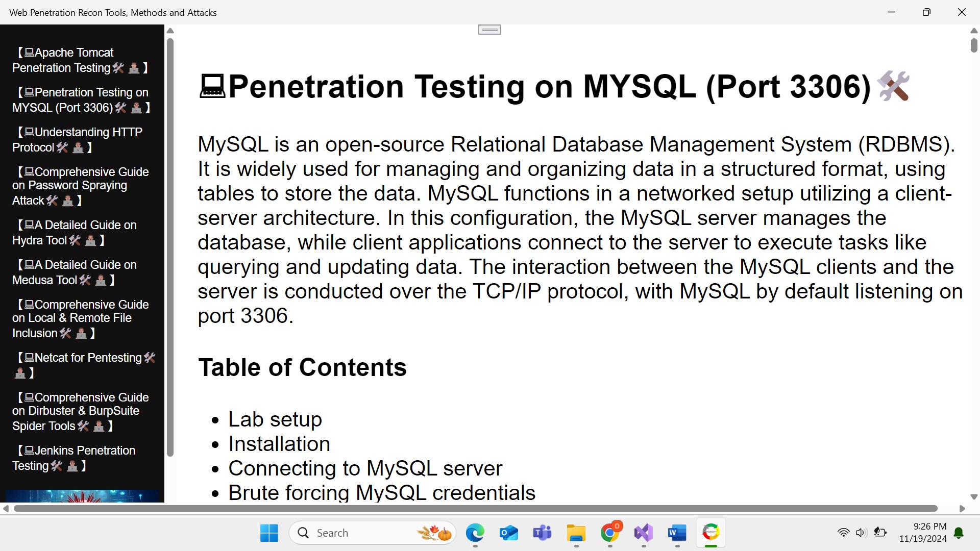The width and height of the screenshot is (980, 551).
Task: Open the volume control in system tray
Action: pyautogui.click(x=861, y=533)
